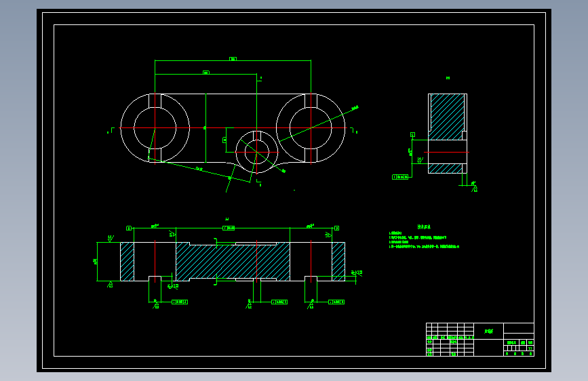Select the vertical height dimension left of bottom section

click(97, 262)
